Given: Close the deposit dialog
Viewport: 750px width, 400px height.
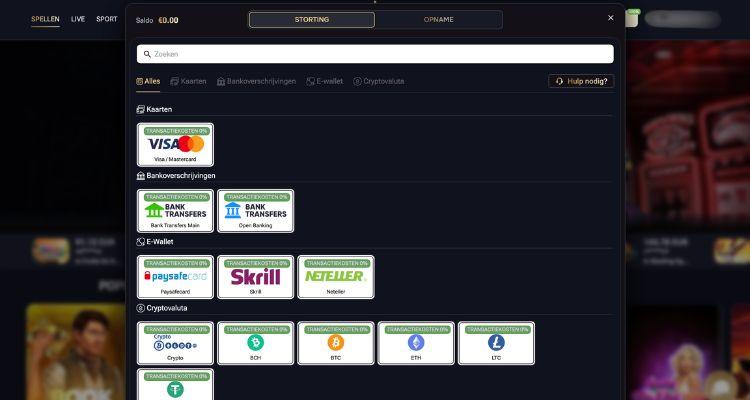Looking at the screenshot, I should 611,18.
